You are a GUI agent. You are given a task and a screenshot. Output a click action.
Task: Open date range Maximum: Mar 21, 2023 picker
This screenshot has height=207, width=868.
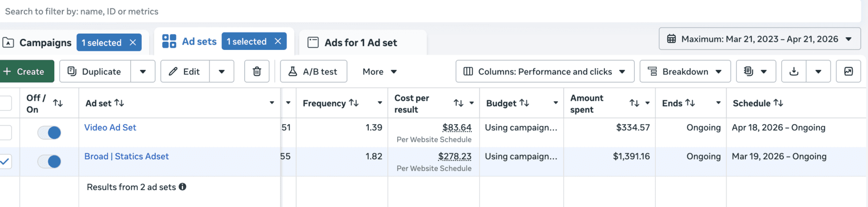(x=760, y=39)
